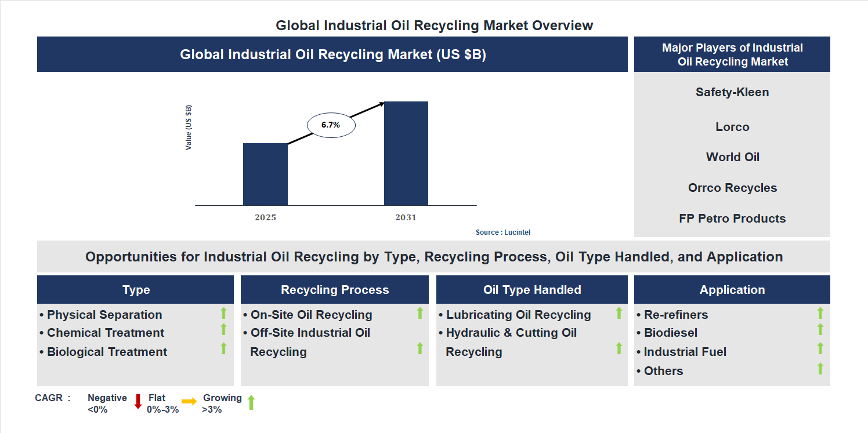This screenshot has height=433, width=868.
Task: Expand the Type category panel
Action: pos(136,289)
